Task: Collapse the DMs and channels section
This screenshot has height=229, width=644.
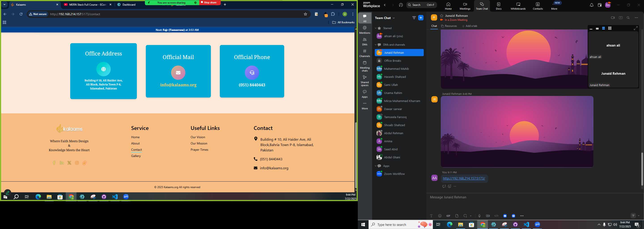Action: (x=375, y=45)
